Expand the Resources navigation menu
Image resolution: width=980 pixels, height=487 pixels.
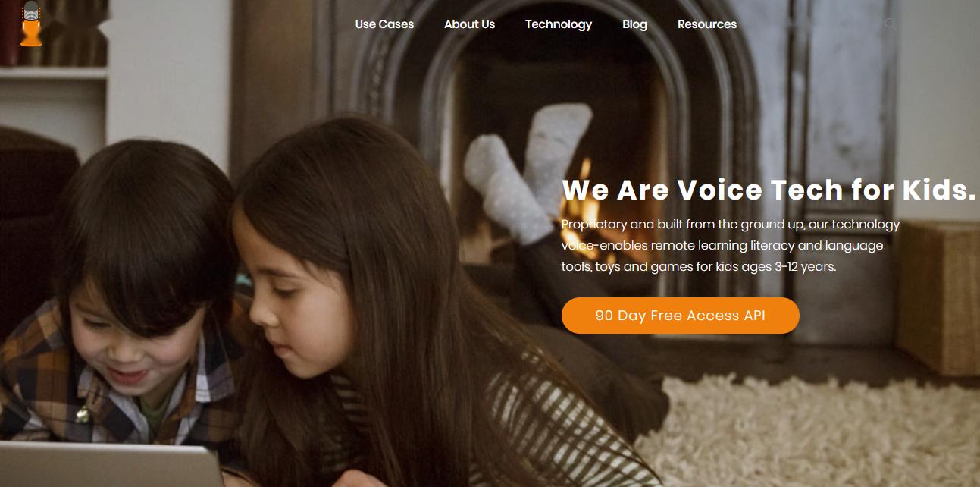pyautogui.click(x=707, y=24)
